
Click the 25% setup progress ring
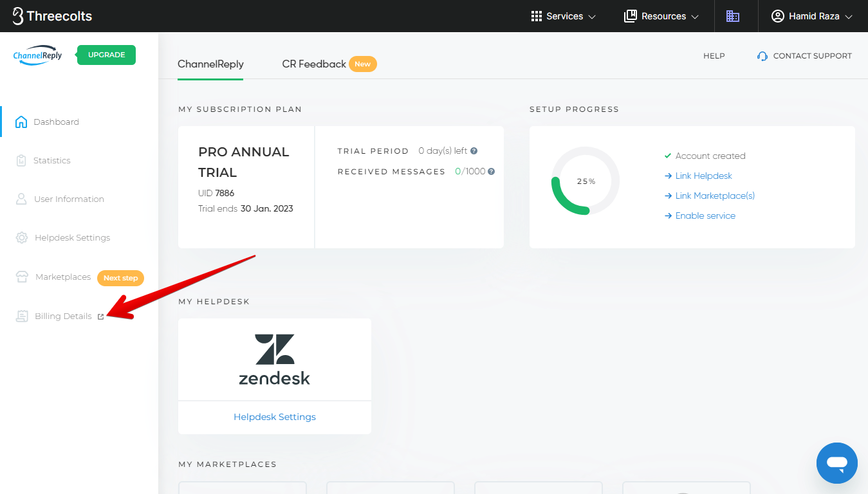(x=586, y=181)
